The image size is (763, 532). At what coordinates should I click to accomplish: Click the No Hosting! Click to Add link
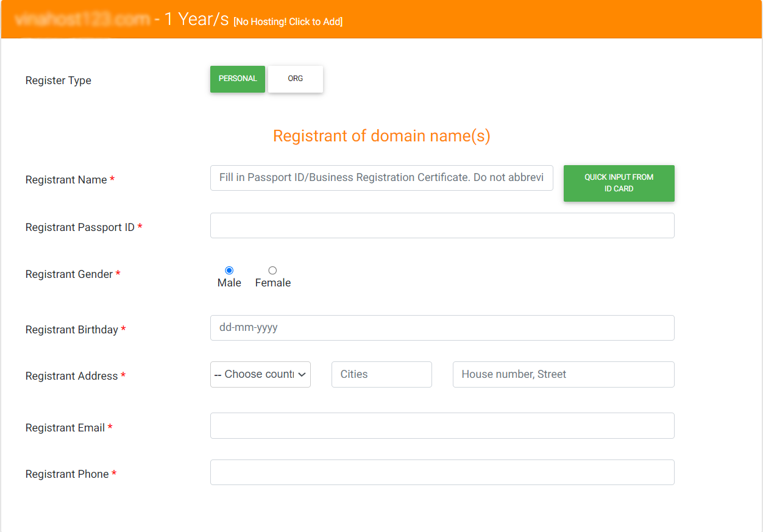click(288, 21)
